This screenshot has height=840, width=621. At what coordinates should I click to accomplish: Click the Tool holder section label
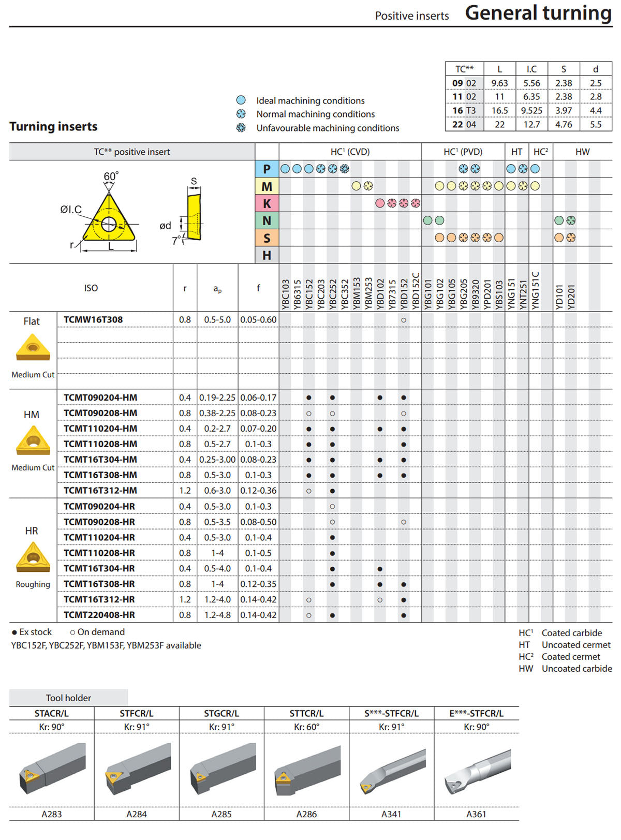tap(68, 698)
